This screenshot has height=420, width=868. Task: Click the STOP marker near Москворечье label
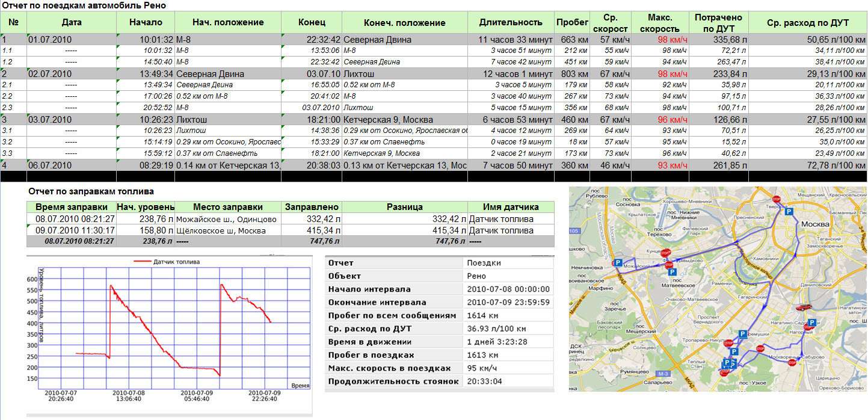tap(792, 362)
